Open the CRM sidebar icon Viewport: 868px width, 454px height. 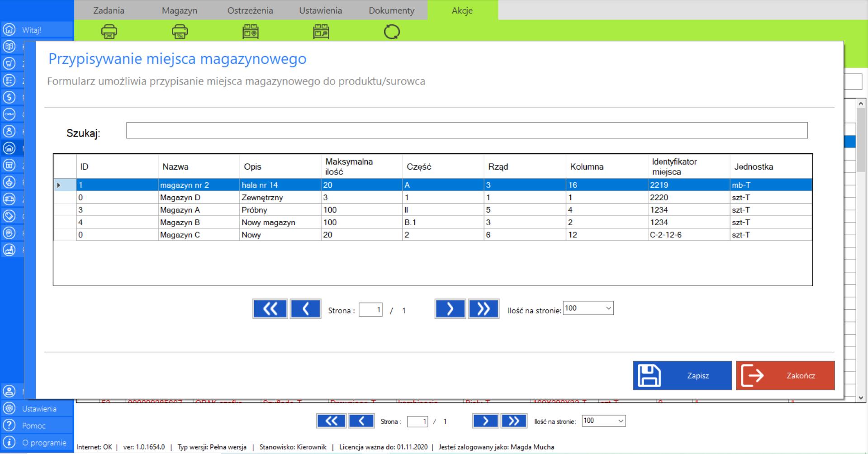coord(9,114)
